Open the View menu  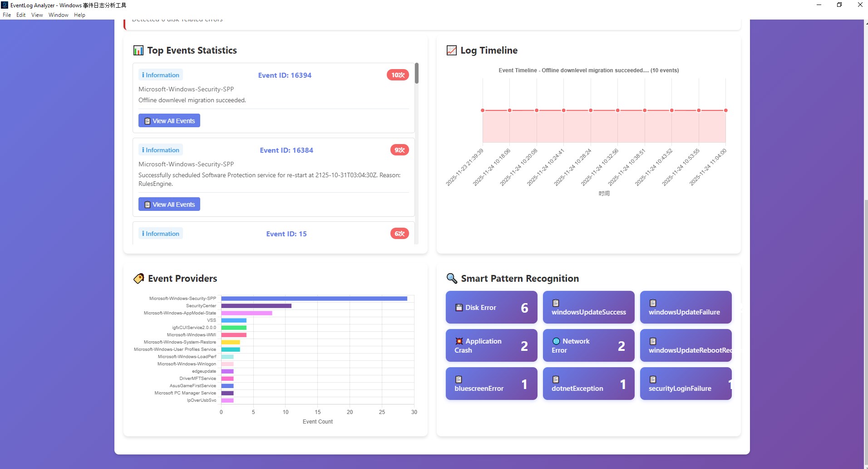pos(37,15)
